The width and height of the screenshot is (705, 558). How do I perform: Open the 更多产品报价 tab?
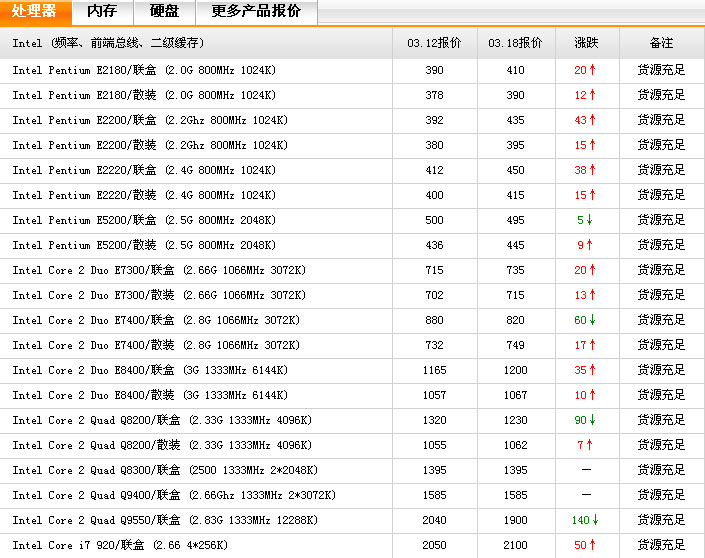pos(256,12)
